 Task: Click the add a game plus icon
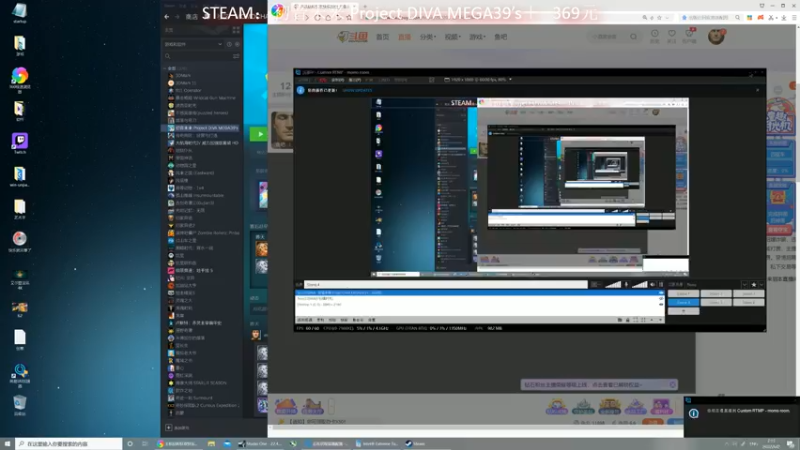169,428
